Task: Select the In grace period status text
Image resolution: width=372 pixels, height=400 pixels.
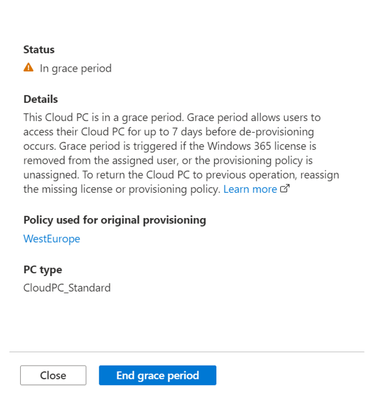Action: [76, 68]
